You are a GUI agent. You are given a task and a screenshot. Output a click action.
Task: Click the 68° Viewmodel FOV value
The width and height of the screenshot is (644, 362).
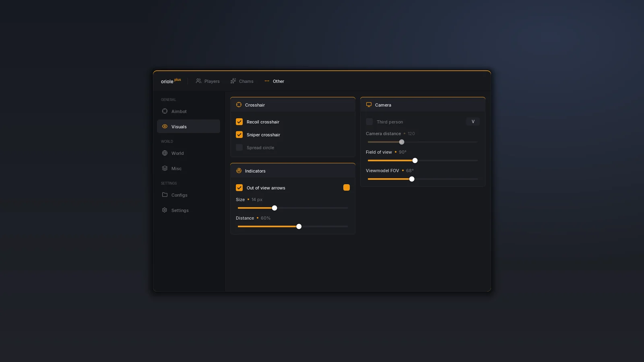pyautogui.click(x=410, y=171)
